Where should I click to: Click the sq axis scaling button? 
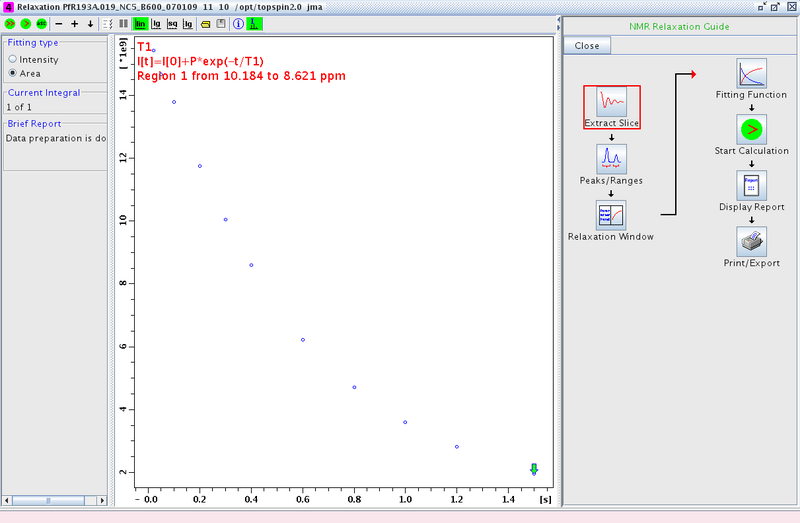pyautogui.click(x=172, y=23)
